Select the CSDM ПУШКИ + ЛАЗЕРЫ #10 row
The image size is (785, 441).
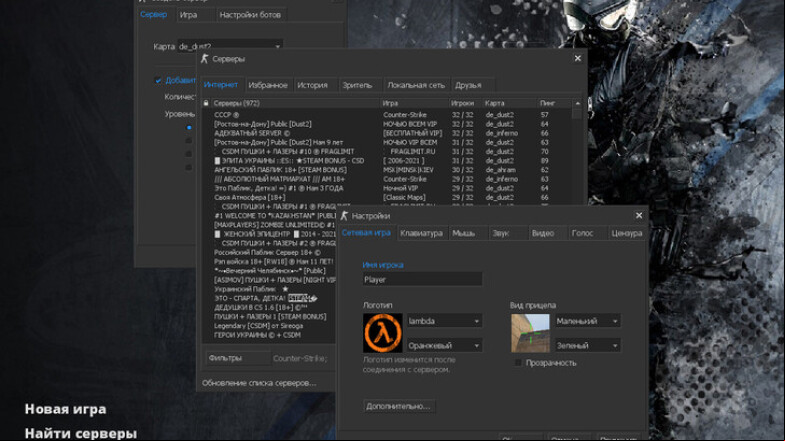click(388, 151)
